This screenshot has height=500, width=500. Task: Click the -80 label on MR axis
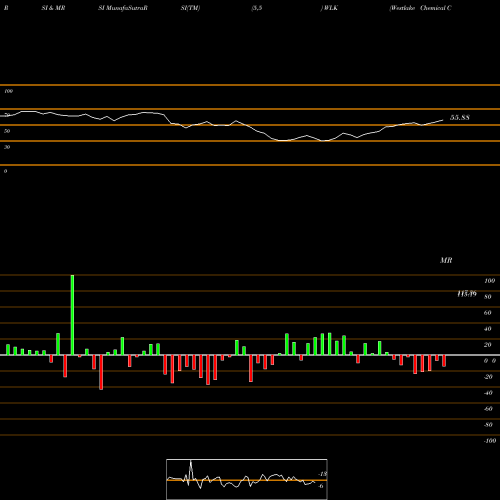click(488, 425)
